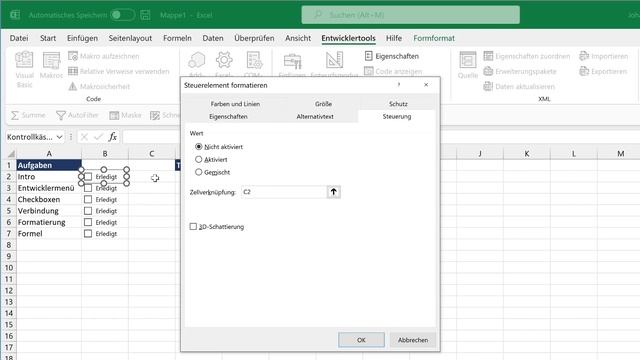The image size is (640, 360).
Task: Open the Start ribbon tab
Action: tap(48, 38)
